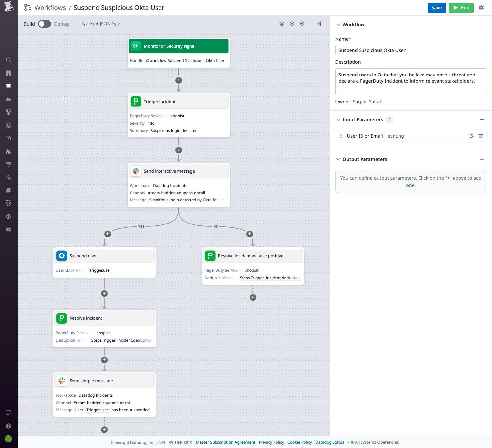Click the collapse-panel arrow near canvas top right
The height and width of the screenshot is (448, 492).
click(x=318, y=24)
